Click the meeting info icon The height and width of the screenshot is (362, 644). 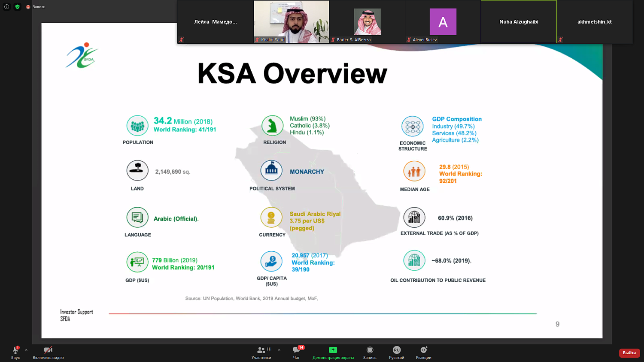coord(7,7)
